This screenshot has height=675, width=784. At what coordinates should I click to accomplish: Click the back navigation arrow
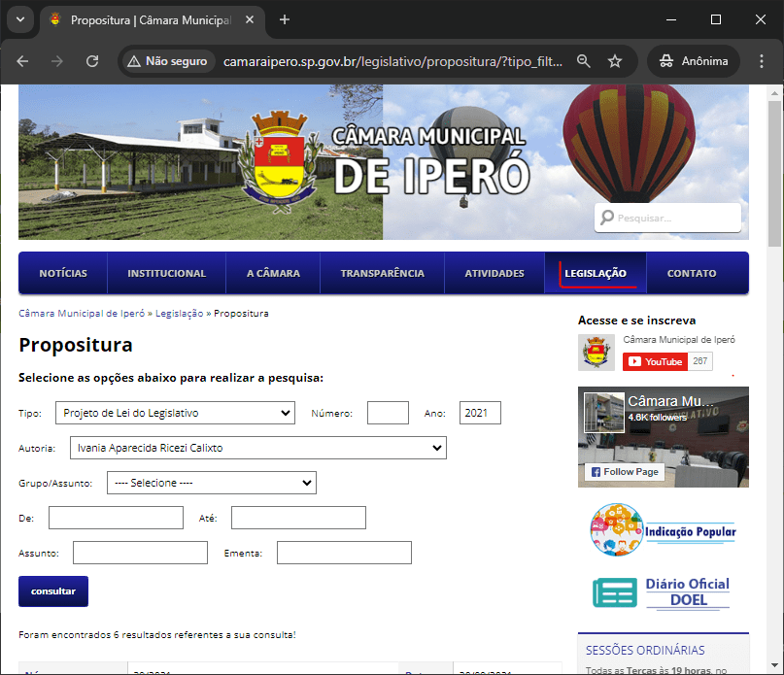point(22,61)
